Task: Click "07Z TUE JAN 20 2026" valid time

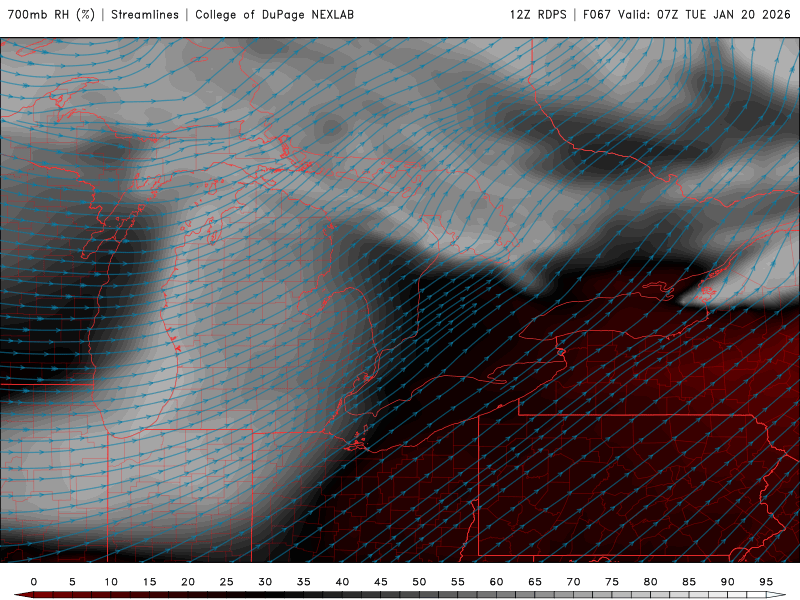Action: (723, 15)
